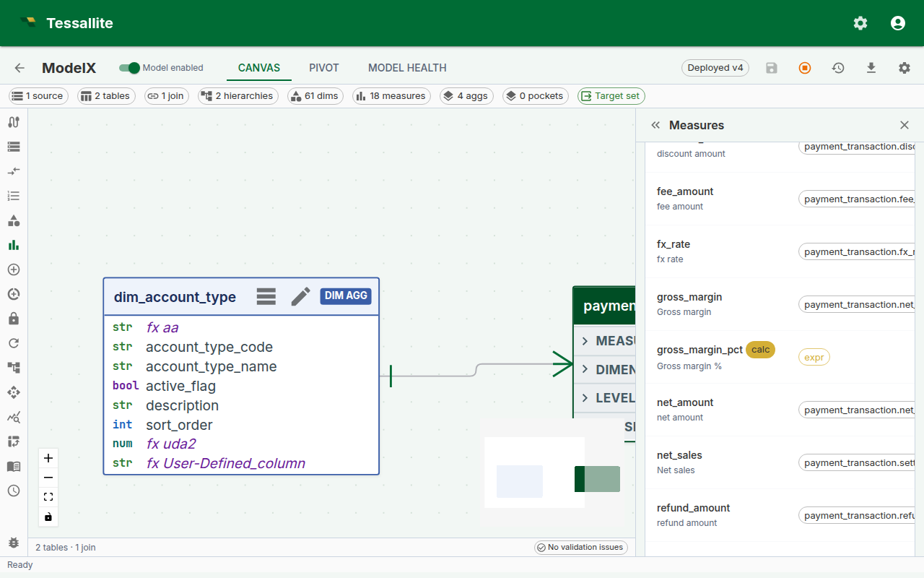The height and width of the screenshot is (578, 924).
Task: Click the 18 measures chip
Action: (391, 96)
